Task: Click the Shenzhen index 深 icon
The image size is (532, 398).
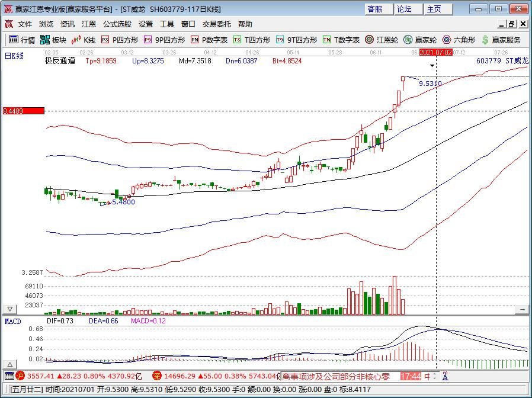Action: click(x=157, y=376)
